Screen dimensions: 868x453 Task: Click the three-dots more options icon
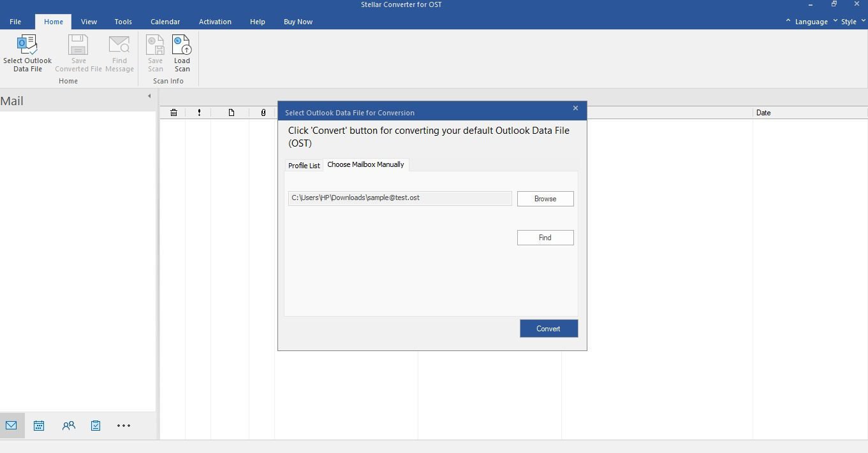(x=124, y=426)
